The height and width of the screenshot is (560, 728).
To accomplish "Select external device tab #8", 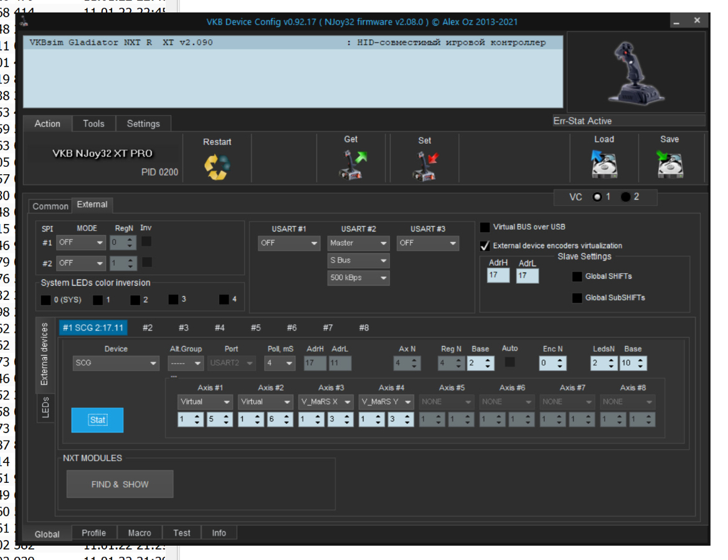I will point(364,327).
